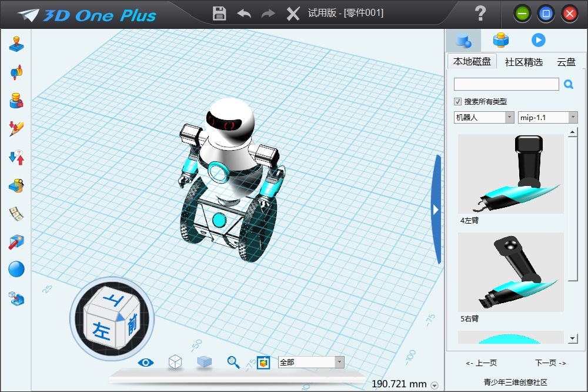Click the 试用版 - [零件001] title text

click(x=346, y=13)
